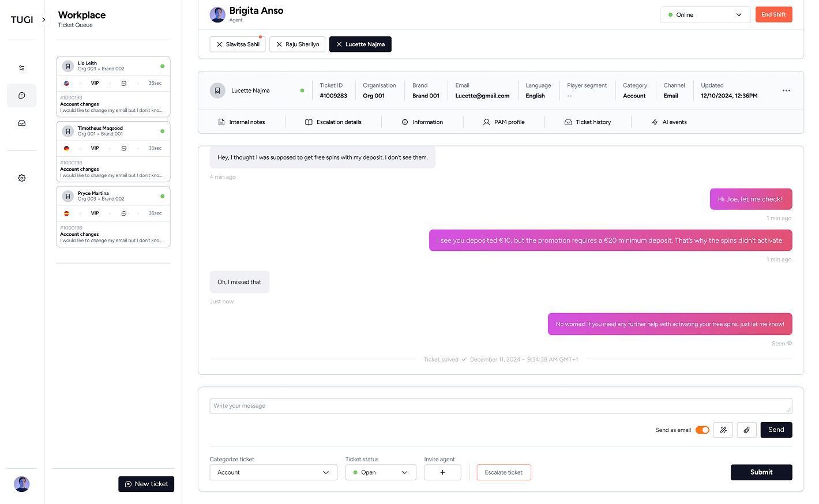Viewport: 819px width, 504px height.
Task: Open Information tab
Action: tap(422, 122)
